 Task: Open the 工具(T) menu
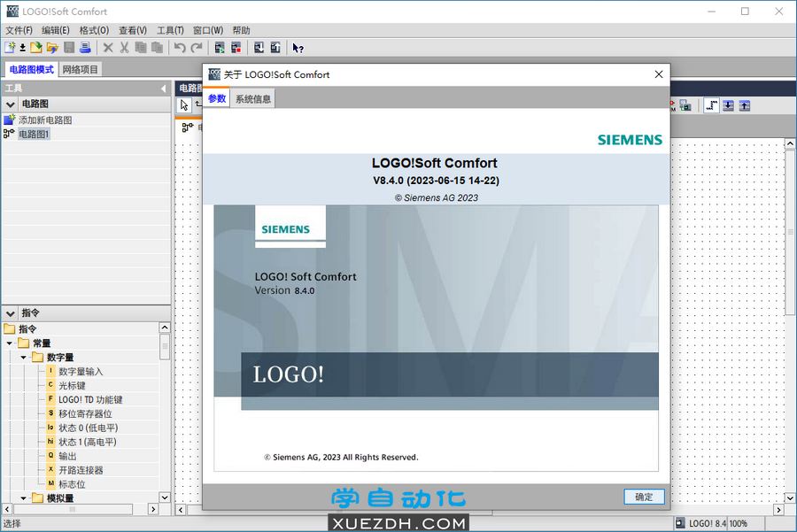pyautogui.click(x=170, y=30)
